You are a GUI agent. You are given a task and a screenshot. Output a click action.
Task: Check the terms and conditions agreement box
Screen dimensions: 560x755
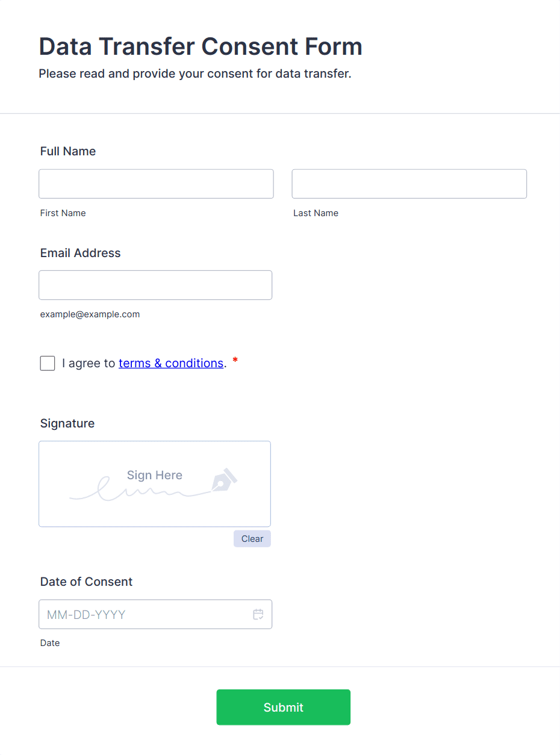click(x=47, y=363)
